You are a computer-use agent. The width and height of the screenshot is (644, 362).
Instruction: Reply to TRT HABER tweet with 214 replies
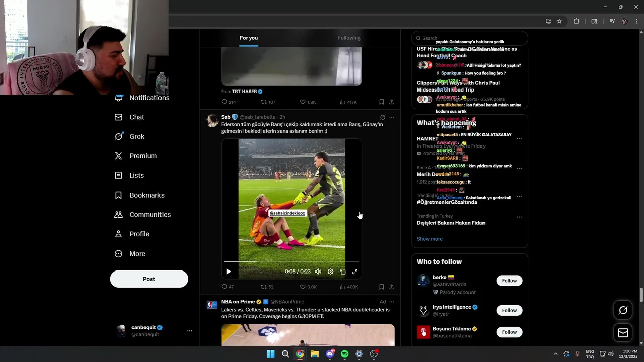pyautogui.click(x=229, y=102)
